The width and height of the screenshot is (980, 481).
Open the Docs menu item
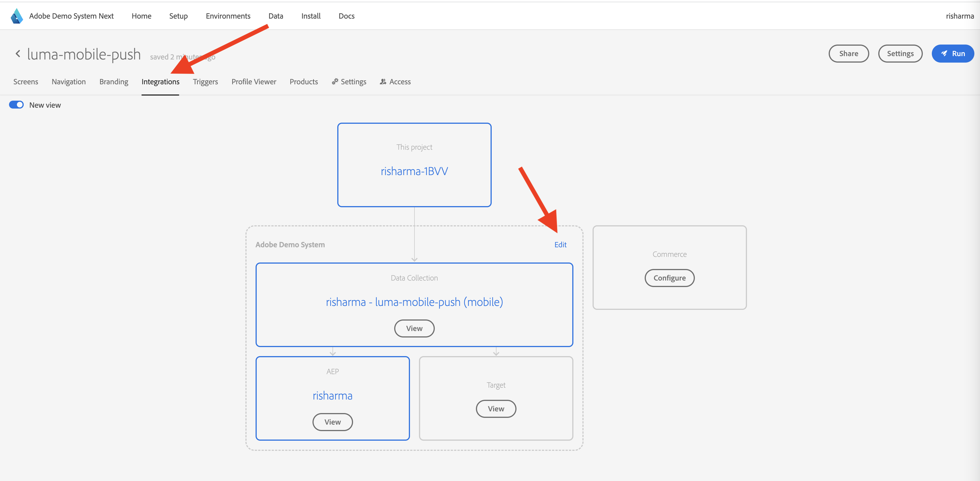[x=347, y=16]
